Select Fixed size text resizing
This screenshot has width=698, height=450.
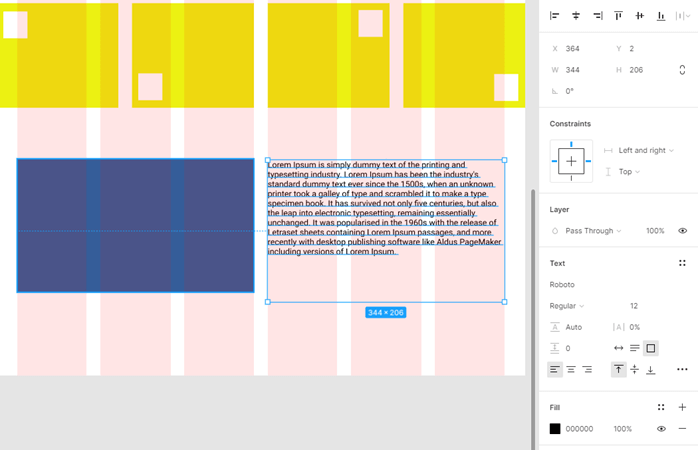[x=650, y=348]
